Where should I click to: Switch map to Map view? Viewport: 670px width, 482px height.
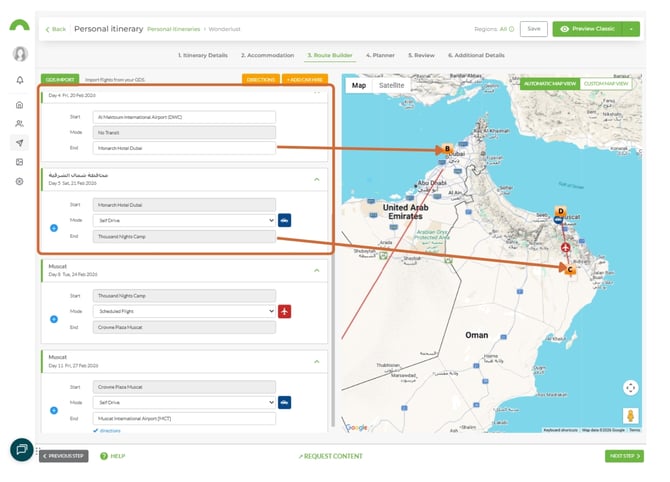(359, 85)
